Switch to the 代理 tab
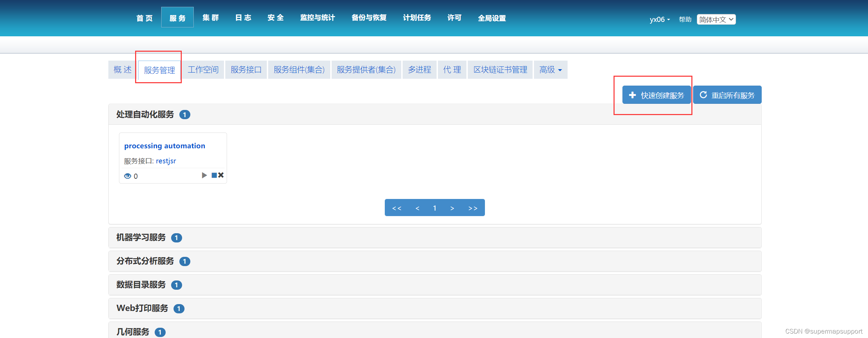Viewport: 868px width, 338px height. pyautogui.click(x=452, y=70)
